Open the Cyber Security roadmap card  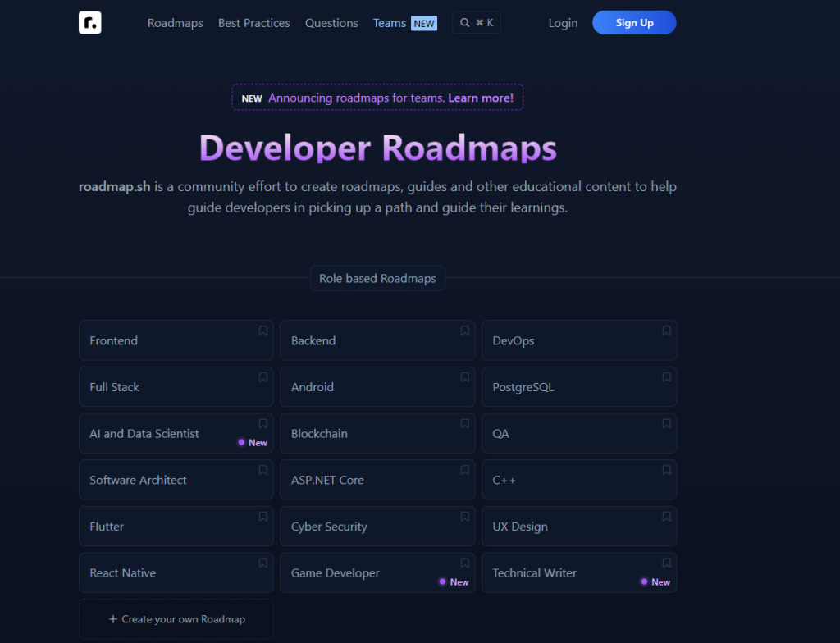377,527
